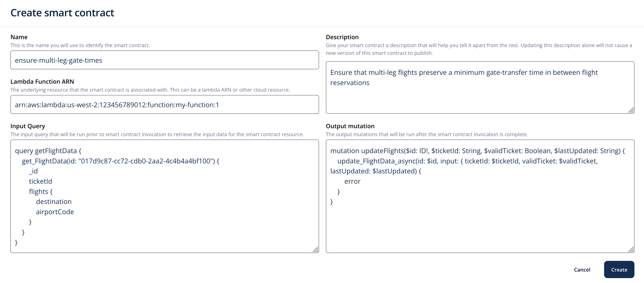
Task: Click the 'Lambda Function ARN' label
Action: click(x=42, y=81)
